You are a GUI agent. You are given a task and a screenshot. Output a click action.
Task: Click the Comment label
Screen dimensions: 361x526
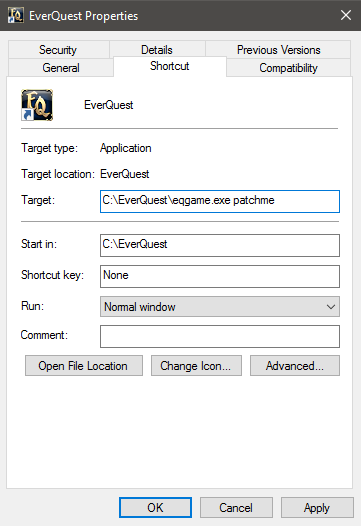[44, 335]
